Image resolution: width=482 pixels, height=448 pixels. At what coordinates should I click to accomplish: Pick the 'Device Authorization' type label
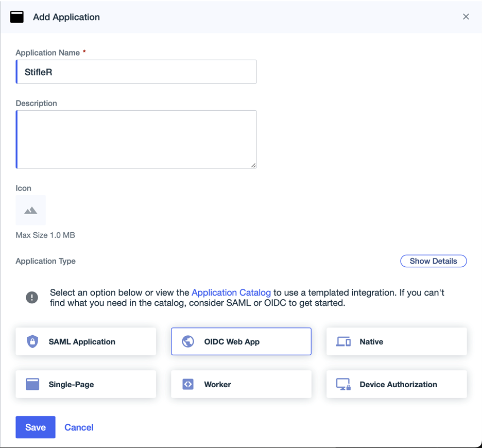pos(398,384)
